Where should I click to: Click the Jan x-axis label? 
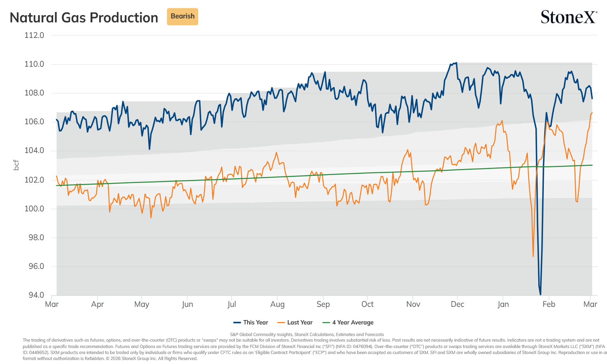503,304
